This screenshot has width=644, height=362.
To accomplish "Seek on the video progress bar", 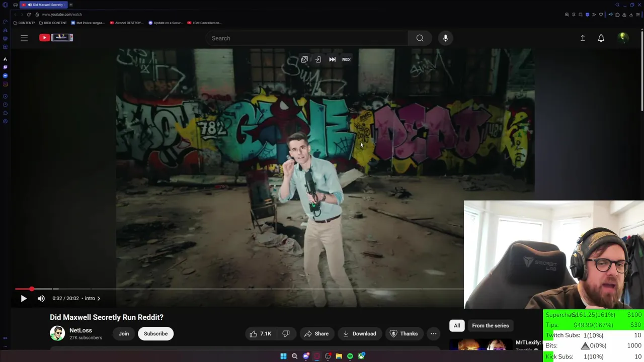I will coord(239,289).
